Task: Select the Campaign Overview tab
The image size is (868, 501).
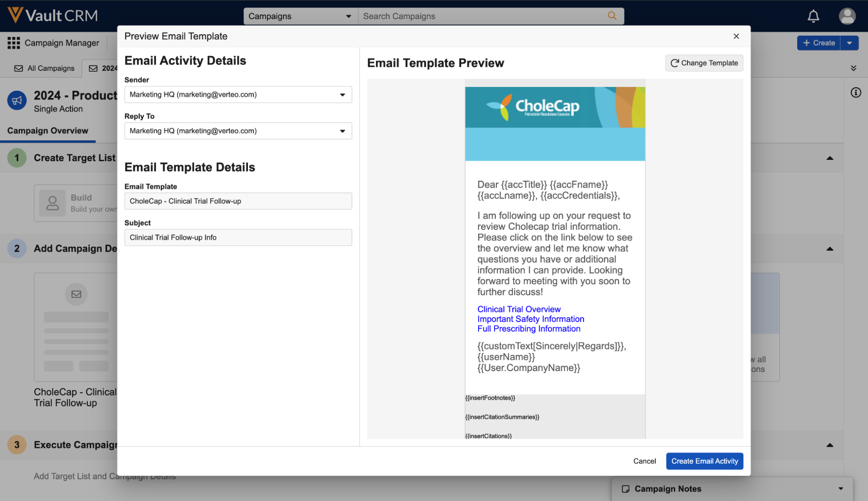Action: [48, 131]
